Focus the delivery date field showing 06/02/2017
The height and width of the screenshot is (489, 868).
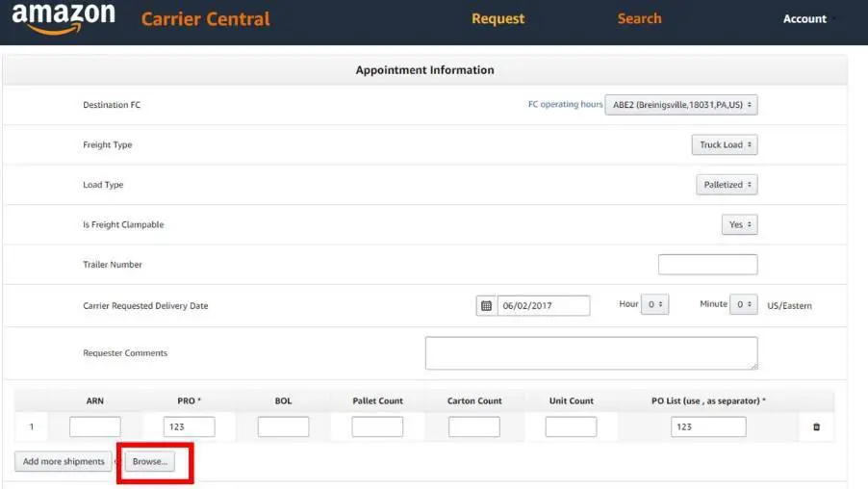(544, 306)
